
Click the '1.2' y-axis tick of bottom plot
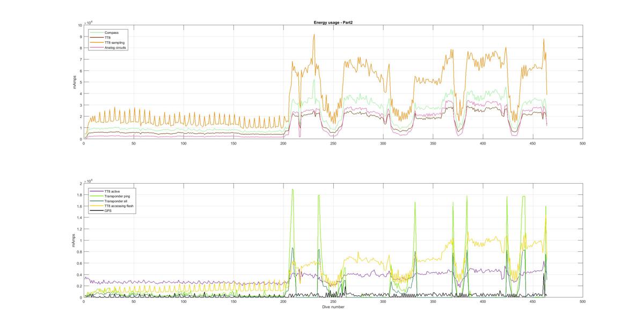pos(79,229)
